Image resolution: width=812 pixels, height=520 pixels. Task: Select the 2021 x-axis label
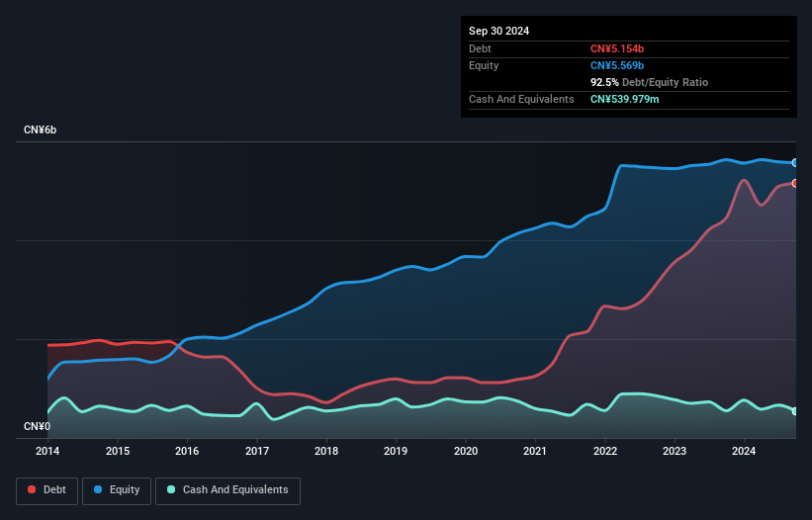coord(535,451)
